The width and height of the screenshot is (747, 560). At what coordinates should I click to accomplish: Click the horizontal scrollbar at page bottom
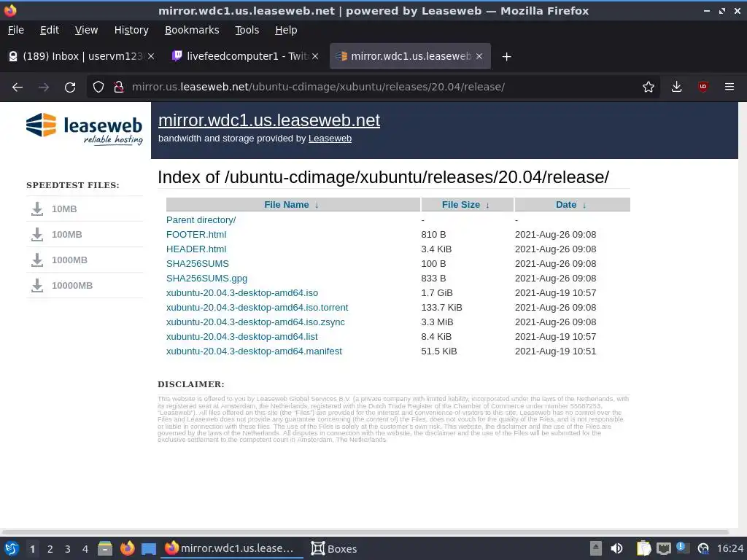(365, 532)
